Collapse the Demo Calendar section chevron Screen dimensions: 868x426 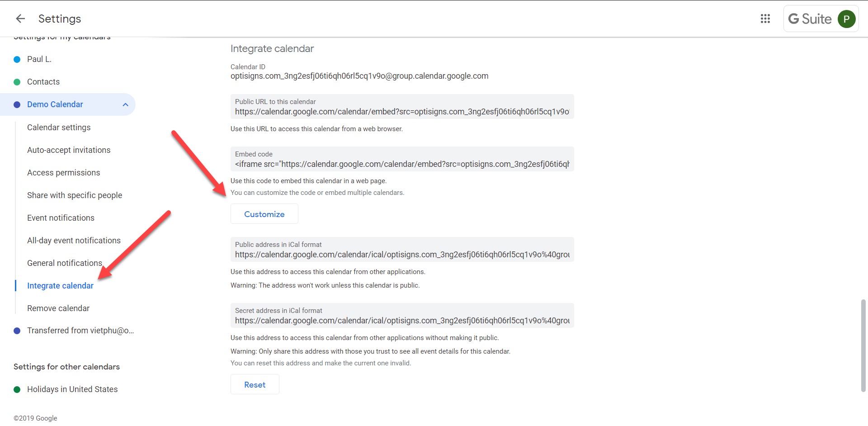click(x=125, y=104)
